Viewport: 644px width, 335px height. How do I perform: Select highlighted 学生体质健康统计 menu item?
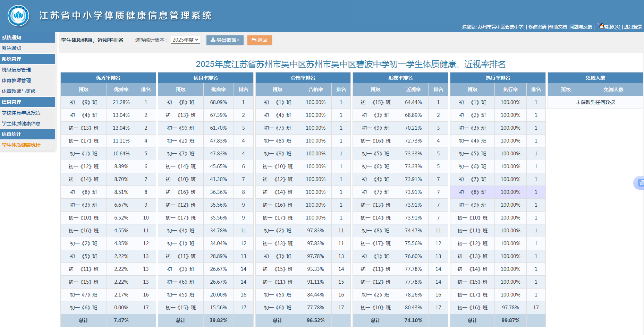pos(21,145)
